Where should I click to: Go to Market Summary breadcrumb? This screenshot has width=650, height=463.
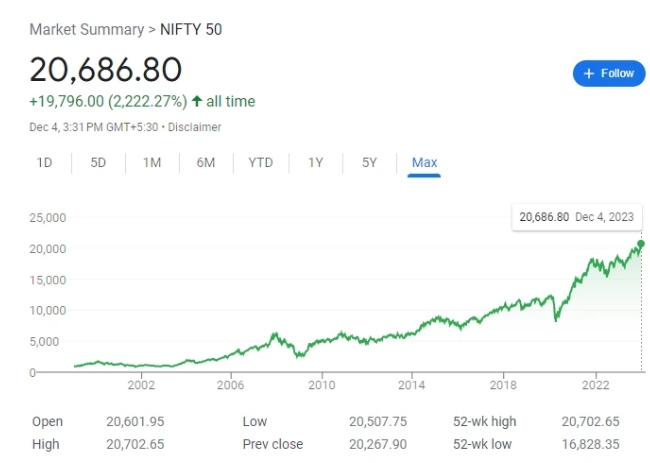click(x=87, y=29)
